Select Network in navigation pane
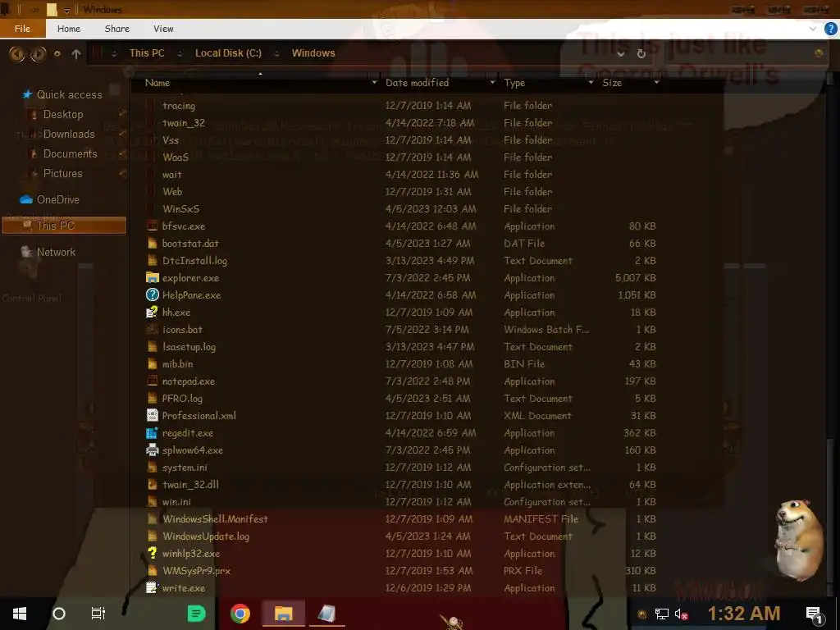 click(56, 252)
